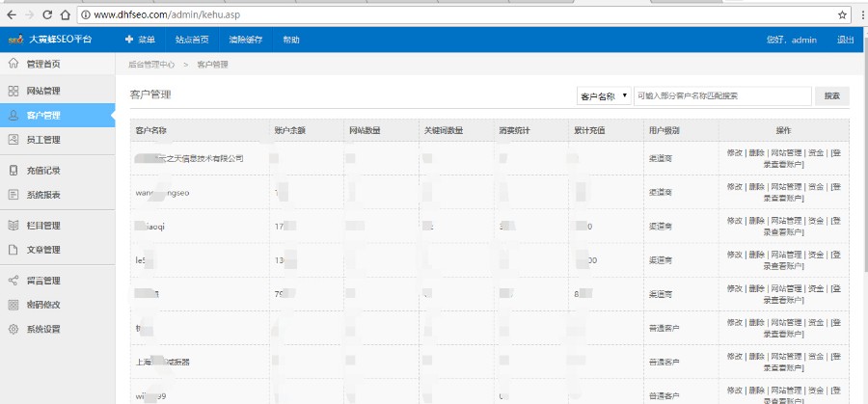Open 系统报表 report icon in sidebar
This screenshot has width=868, height=404.
coord(14,194)
